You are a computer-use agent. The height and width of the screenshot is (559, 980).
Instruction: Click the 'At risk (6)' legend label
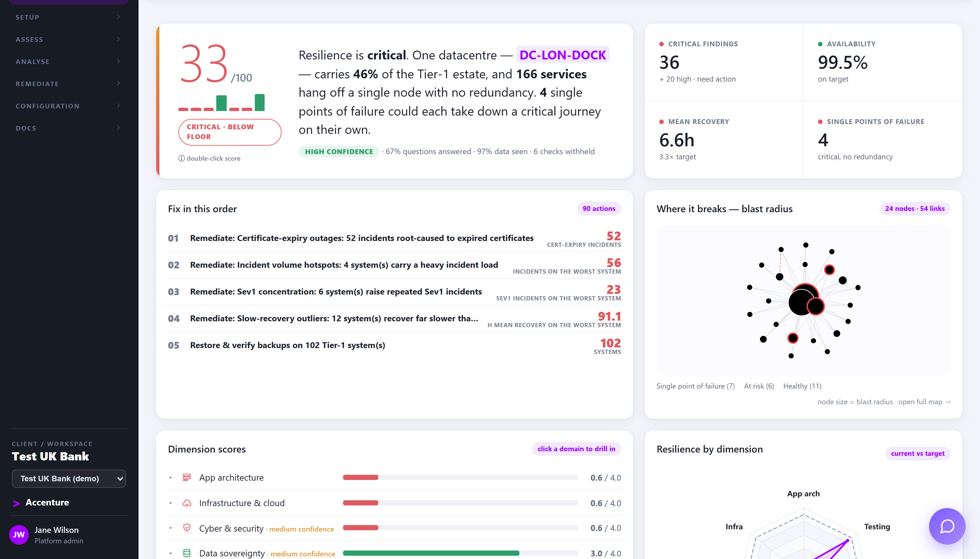pyautogui.click(x=759, y=386)
